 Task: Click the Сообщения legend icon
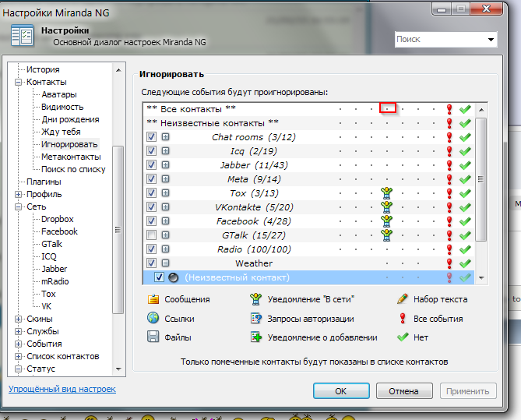tap(153, 299)
